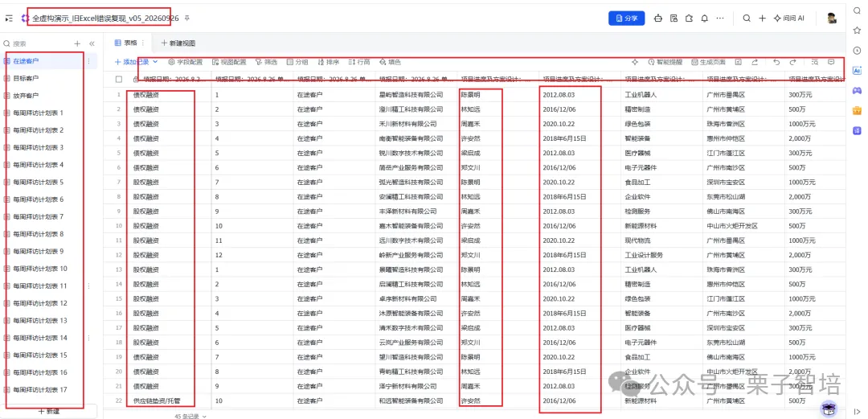Expand the 45 条记录 record count dropdown
The width and height of the screenshot is (868, 419).
coord(191,416)
